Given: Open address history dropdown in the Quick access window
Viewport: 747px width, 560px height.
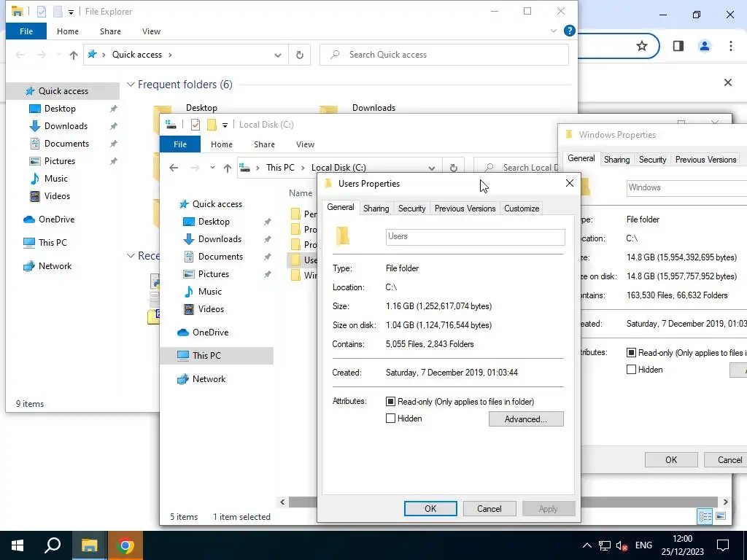Looking at the screenshot, I should tap(278, 55).
